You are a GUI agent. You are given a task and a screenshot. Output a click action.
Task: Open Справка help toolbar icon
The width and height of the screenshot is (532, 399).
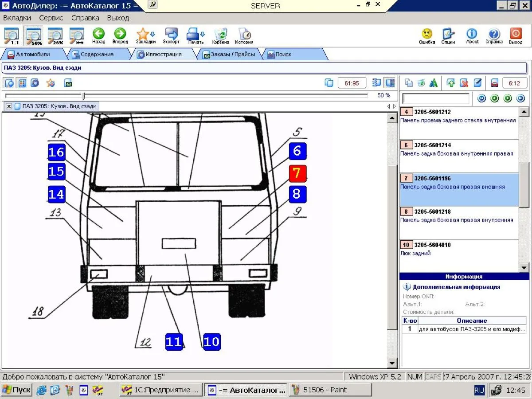point(494,36)
